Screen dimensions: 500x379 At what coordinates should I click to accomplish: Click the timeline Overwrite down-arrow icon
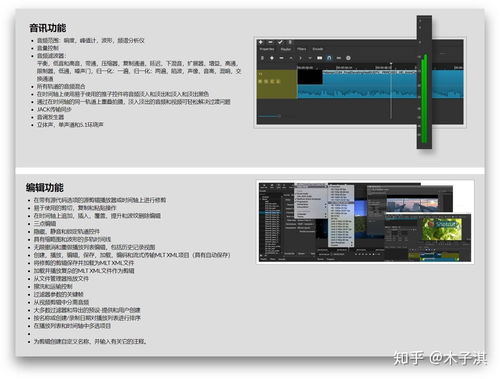310,58
